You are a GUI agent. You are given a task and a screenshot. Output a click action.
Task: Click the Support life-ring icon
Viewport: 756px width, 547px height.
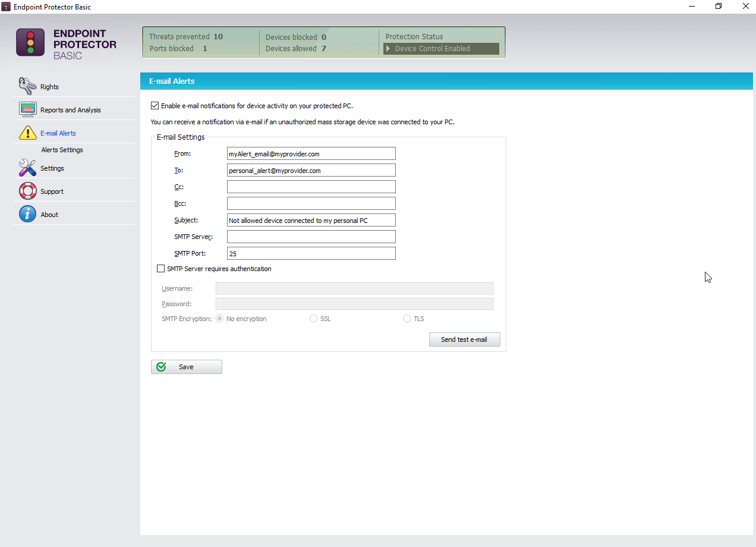tap(27, 191)
